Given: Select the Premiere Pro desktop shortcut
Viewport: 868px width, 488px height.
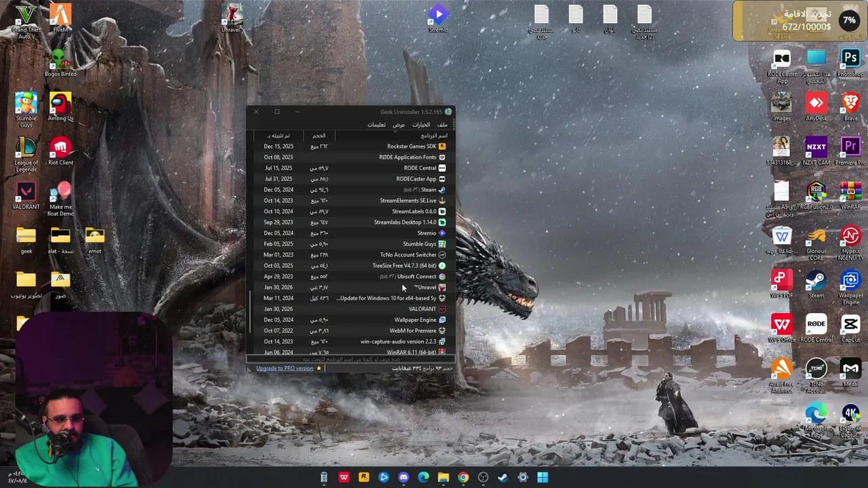Looking at the screenshot, I should 850,151.
